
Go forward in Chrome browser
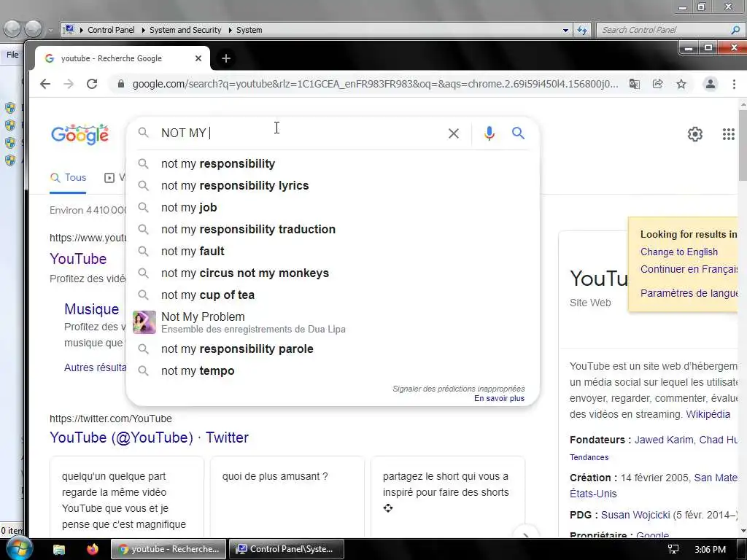tap(69, 85)
